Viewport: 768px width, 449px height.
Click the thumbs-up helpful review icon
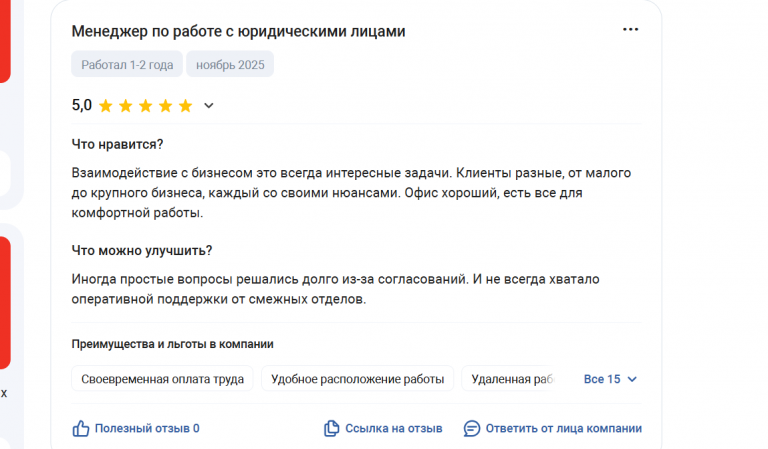pos(81,428)
